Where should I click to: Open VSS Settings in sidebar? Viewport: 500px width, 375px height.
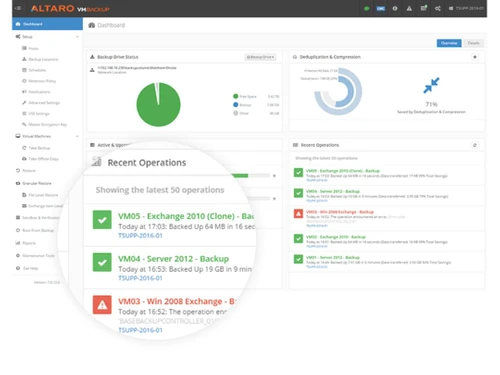tap(36, 114)
